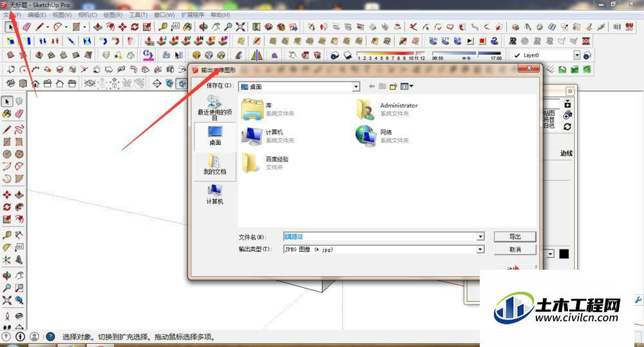Expand the 输出类型 JPEG format dropdown
The height and width of the screenshot is (347, 644).
pyautogui.click(x=480, y=249)
